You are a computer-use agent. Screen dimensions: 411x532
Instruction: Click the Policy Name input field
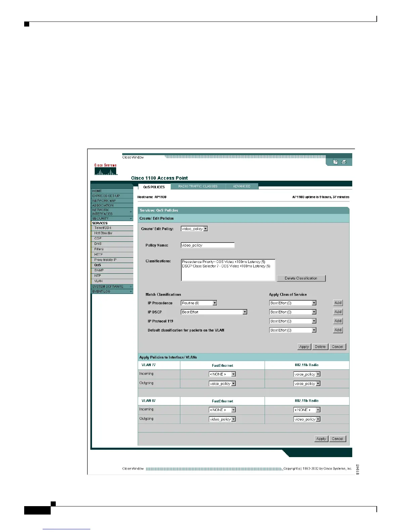click(x=208, y=245)
